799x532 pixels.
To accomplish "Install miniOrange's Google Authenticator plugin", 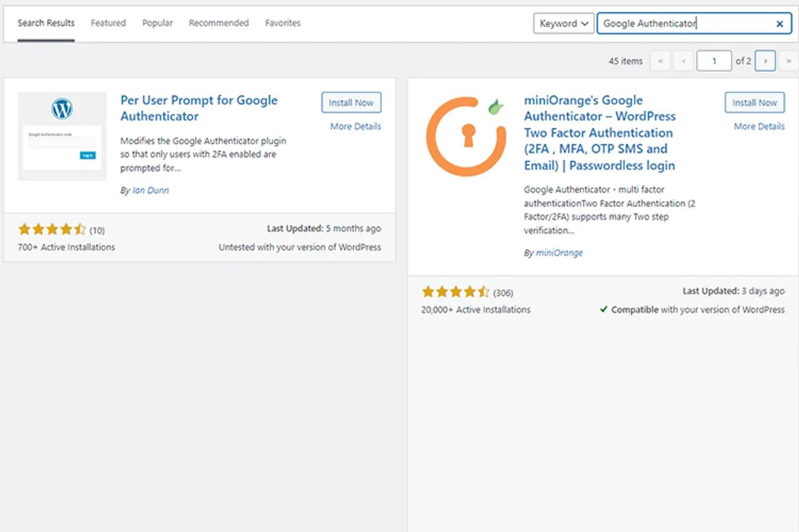I will pyautogui.click(x=755, y=103).
